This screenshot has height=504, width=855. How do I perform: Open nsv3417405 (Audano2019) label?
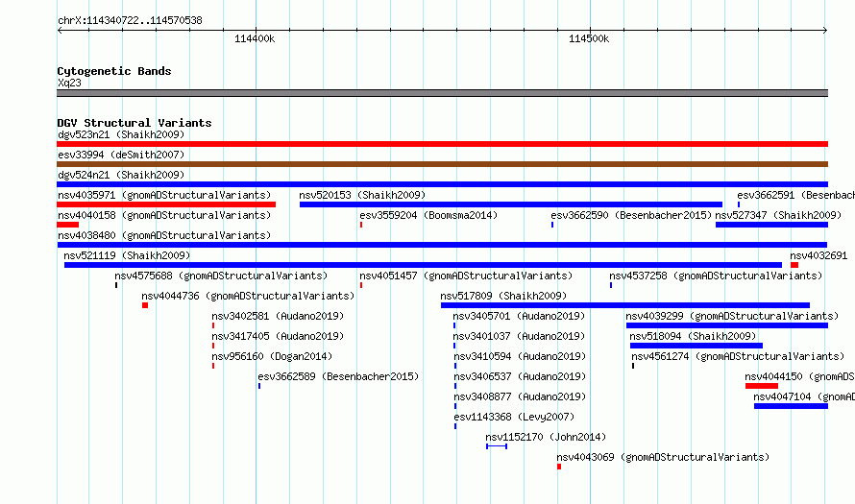pyautogui.click(x=278, y=336)
